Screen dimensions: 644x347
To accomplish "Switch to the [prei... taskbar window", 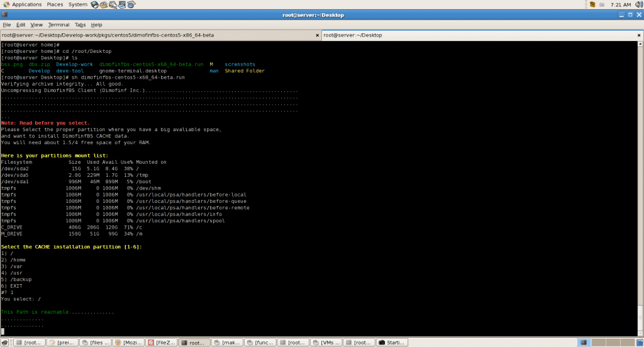I will pyautogui.click(x=62, y=343).
